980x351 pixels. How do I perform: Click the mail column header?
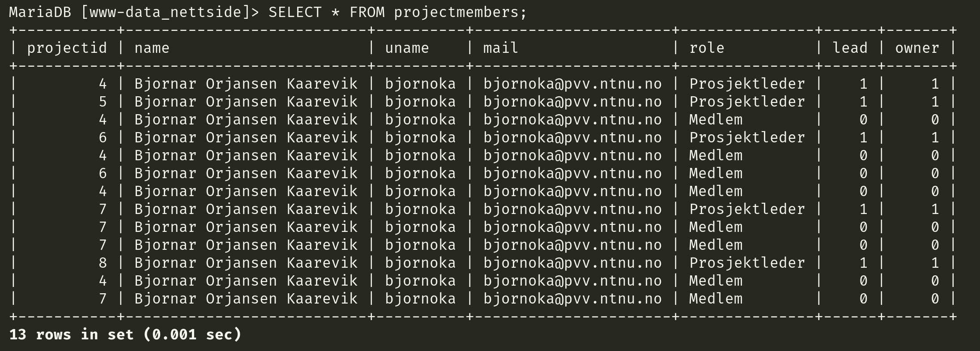pos(501,48)
